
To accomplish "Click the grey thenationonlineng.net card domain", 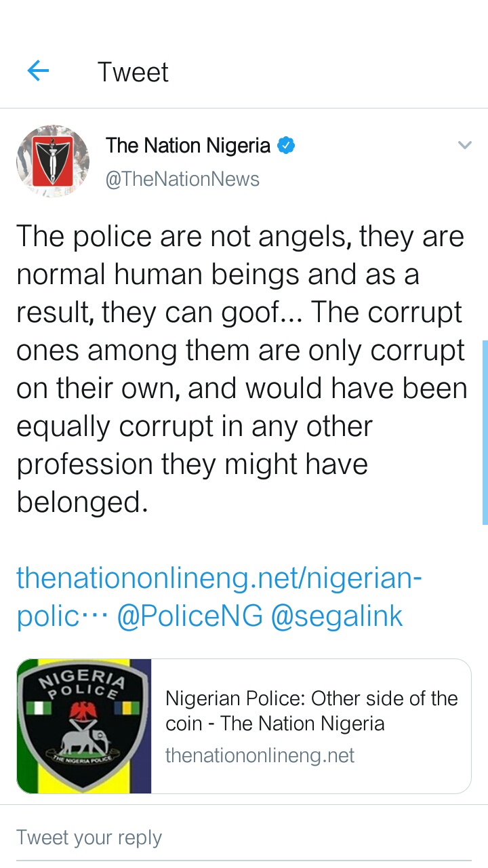I will point(260,755).
